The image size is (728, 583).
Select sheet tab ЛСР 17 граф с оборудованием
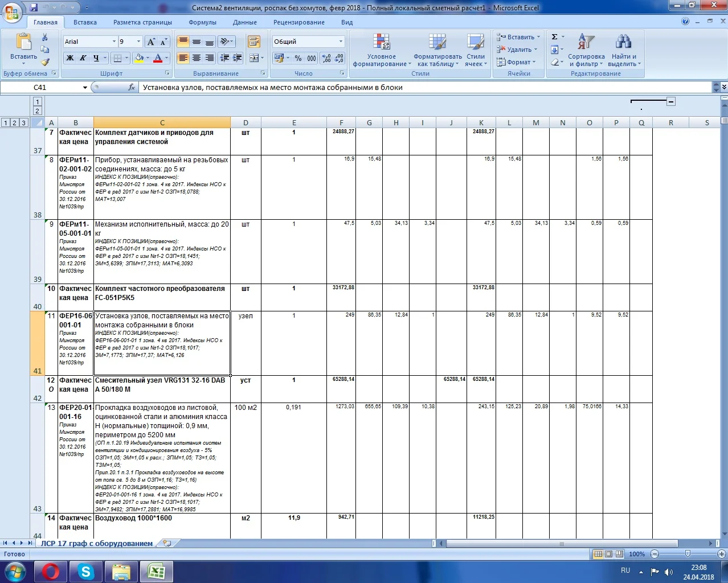click(x=96, y=543)
